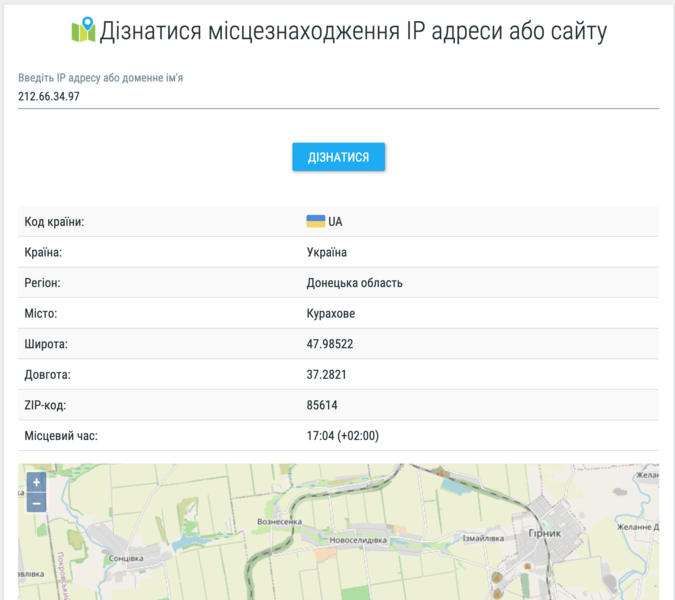Image resolution: width=675 pixels, height=600 pixels.
Task: Select the longitude value 37.2821
Action: click(326, 374)
